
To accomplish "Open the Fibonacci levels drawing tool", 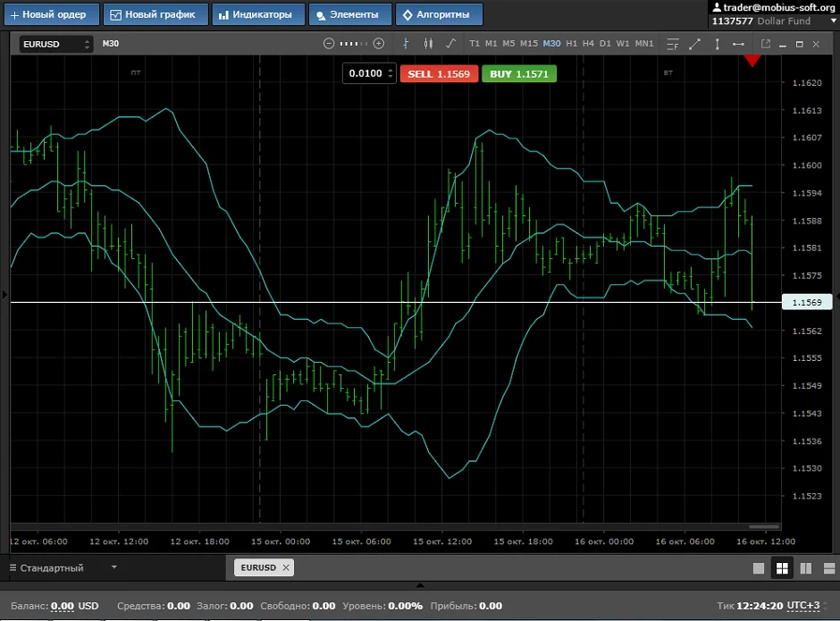I will coord(673,45).
